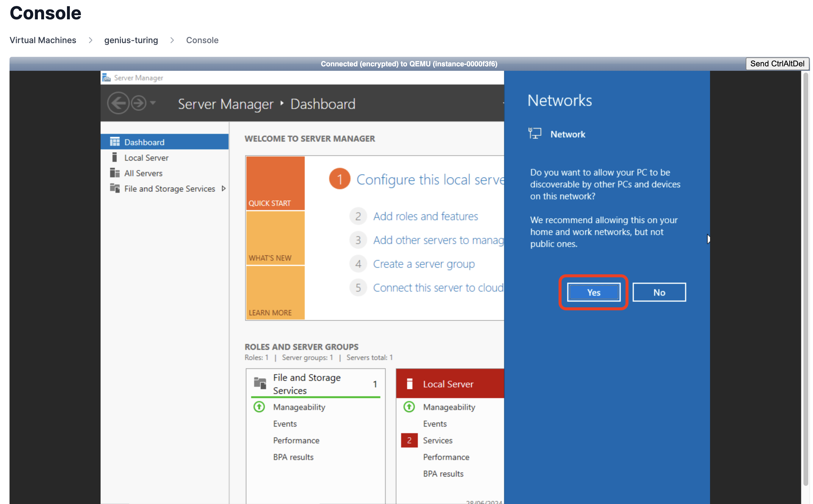The image size is (813, 504).
Task: Expand File and Storage Services submenu arrow
Action: (x=224, y=188)
